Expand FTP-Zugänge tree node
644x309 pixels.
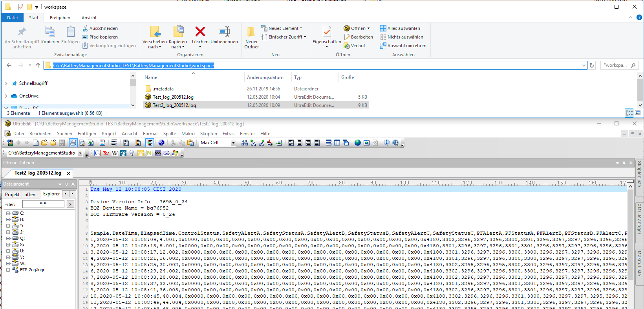pos(8,270)
